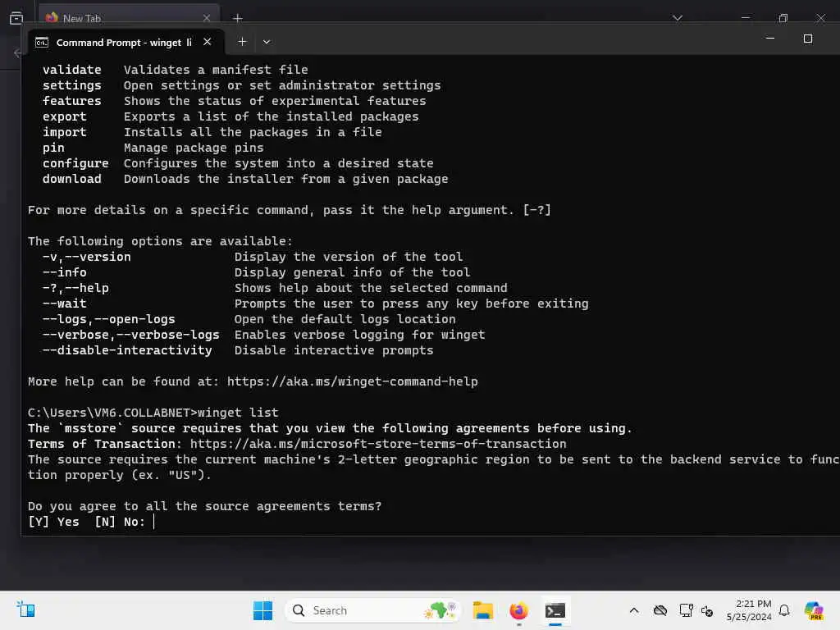
Task: Select the 'download' command name
Action: point(72,179)
